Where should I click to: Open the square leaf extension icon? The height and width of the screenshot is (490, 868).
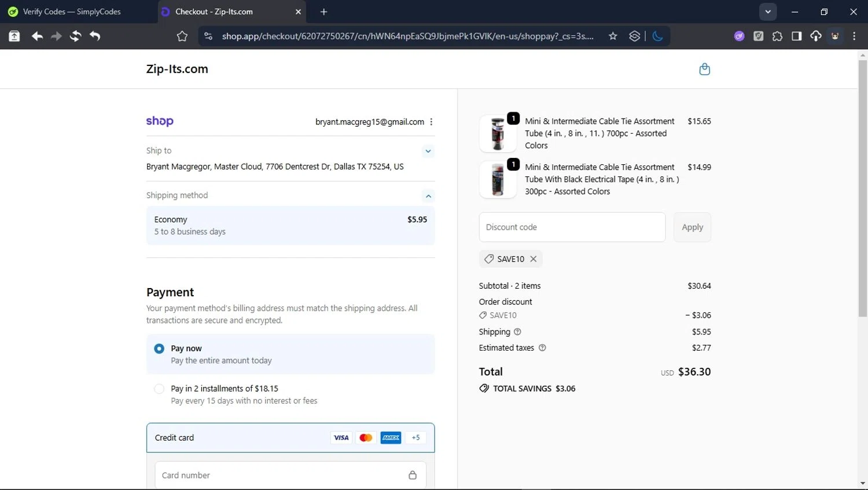click(x=758, y=36)
